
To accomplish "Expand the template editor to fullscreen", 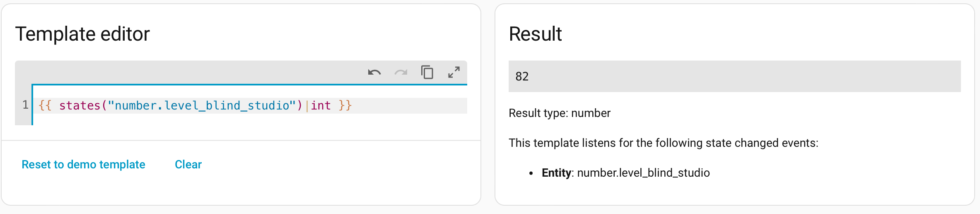I will click(x=454, y=72).
